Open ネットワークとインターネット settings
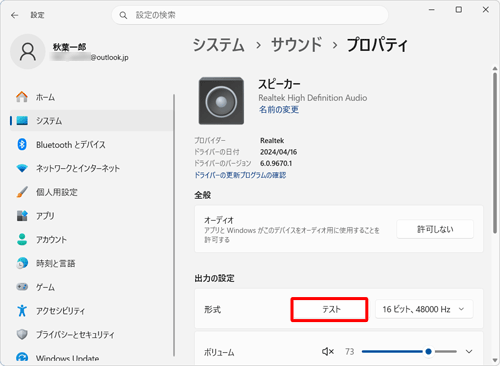This screenshot has width=500, height=366. pyautogui.click(x=91, y=168)
